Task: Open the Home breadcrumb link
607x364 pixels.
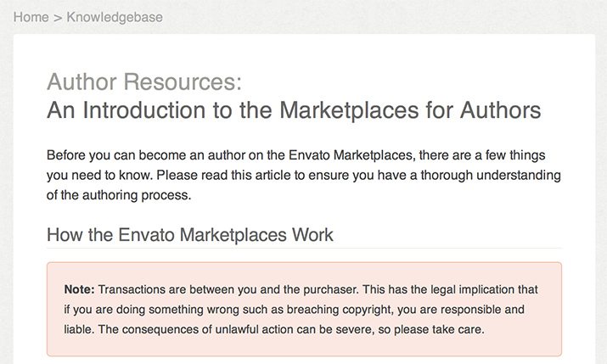Action: point(31,17)
